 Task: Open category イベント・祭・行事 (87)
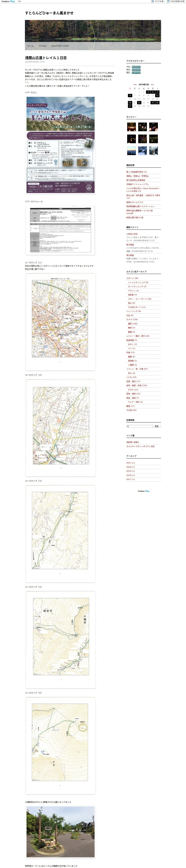[137, 369]
